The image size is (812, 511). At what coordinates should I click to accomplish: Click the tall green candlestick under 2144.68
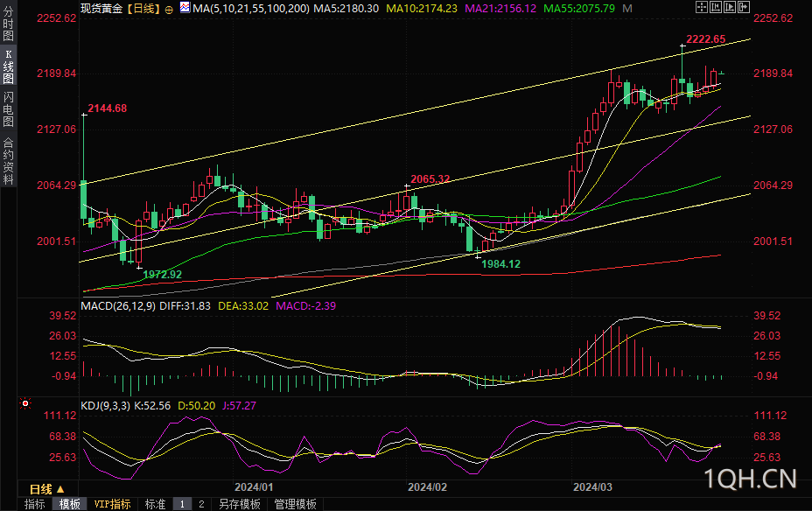pos(84,199)
